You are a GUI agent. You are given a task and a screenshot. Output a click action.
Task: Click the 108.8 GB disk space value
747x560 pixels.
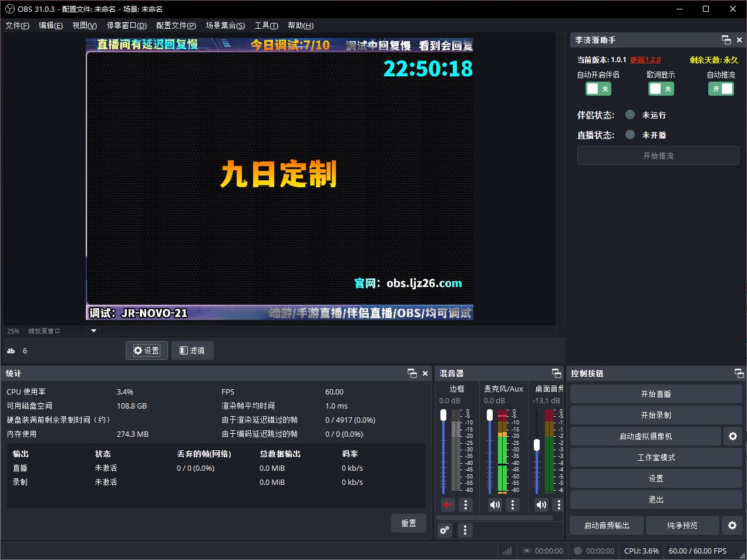coord(132,406)
